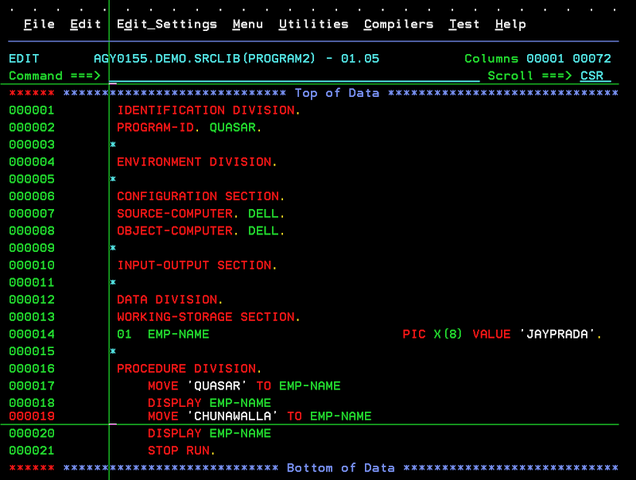Click line number 000005

32,179
